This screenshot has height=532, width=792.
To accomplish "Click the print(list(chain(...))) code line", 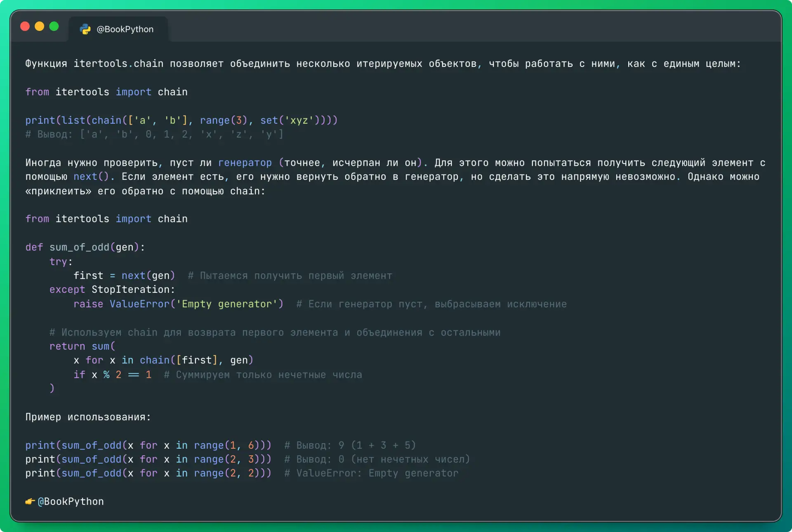I will point(181,120).
